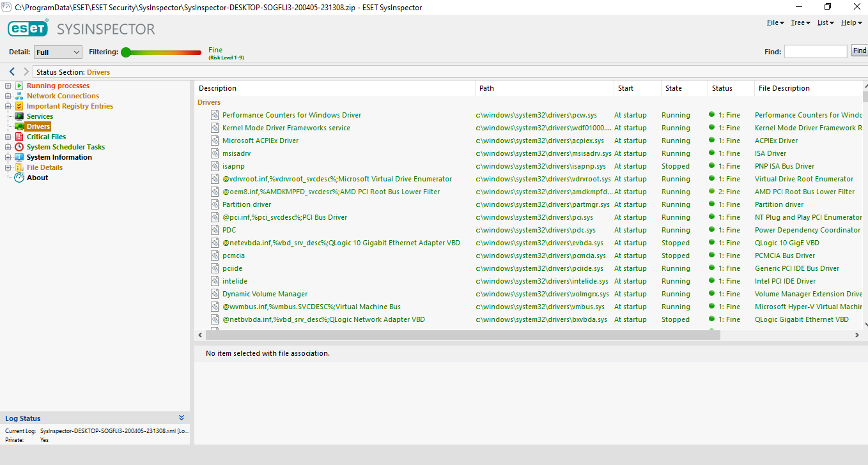
Task: Click the Find button
Action: point(860,51)
